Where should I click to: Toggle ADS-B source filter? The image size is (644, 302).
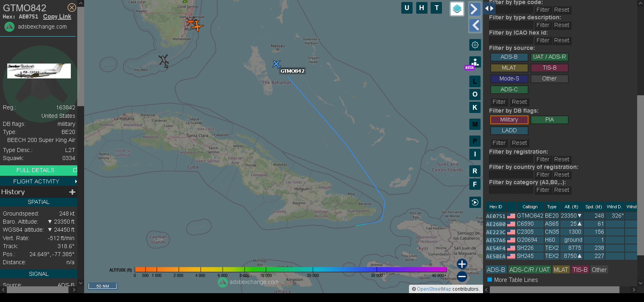(x=509, y=57)
